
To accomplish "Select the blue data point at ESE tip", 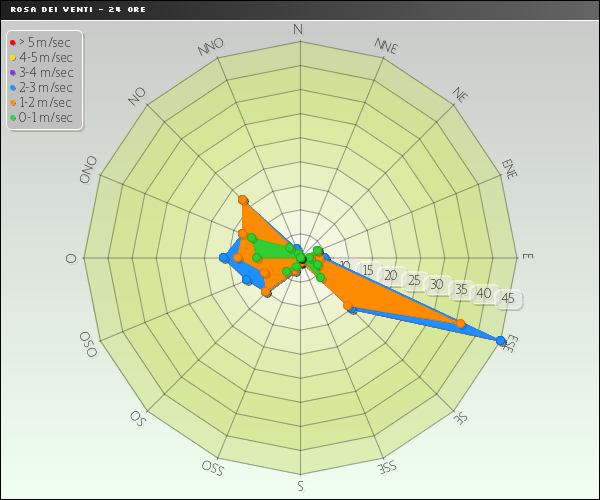I will click(x=501, y=341).
